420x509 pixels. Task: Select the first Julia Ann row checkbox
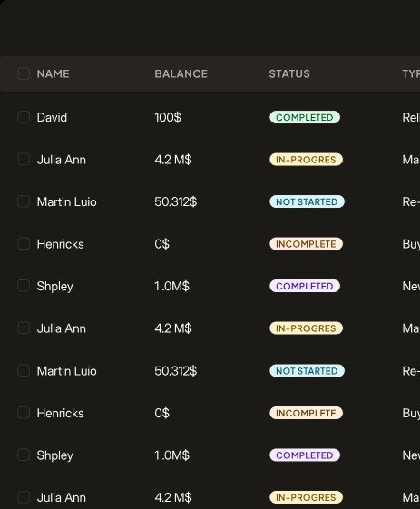[24, 159]
